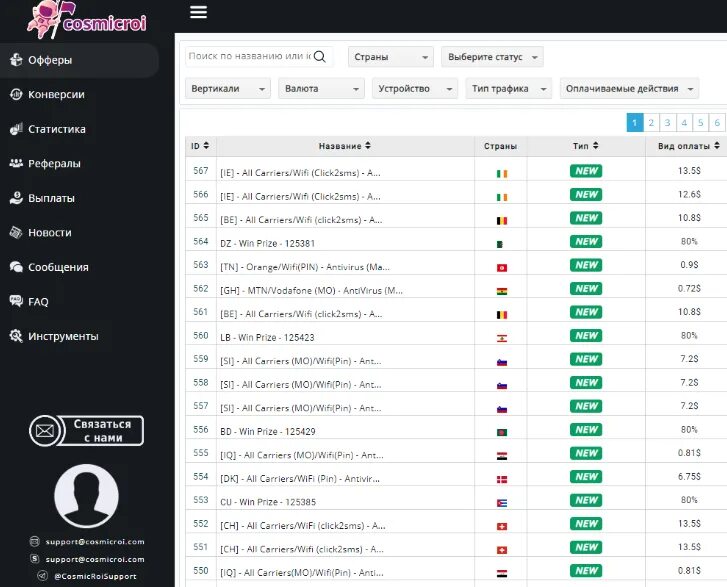The height and width of the screenshot is (587, 727).
Task: Open the [TN] Orange/Wifi(PIN) offer name
Action: pos(305,267)
